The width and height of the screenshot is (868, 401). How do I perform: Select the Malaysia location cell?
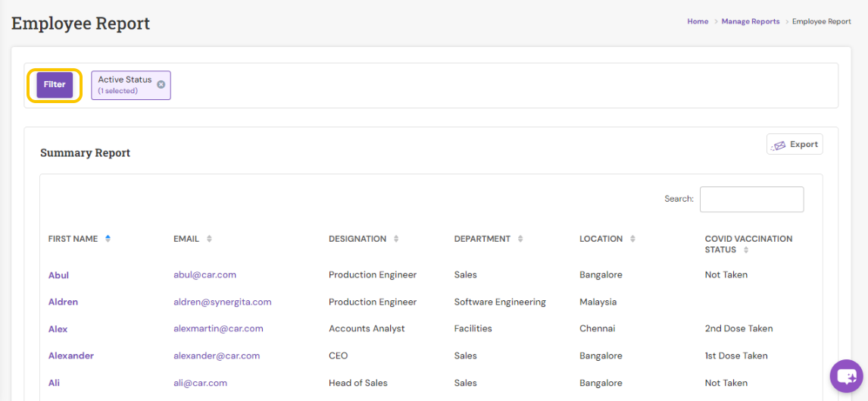tap(598, 302)
